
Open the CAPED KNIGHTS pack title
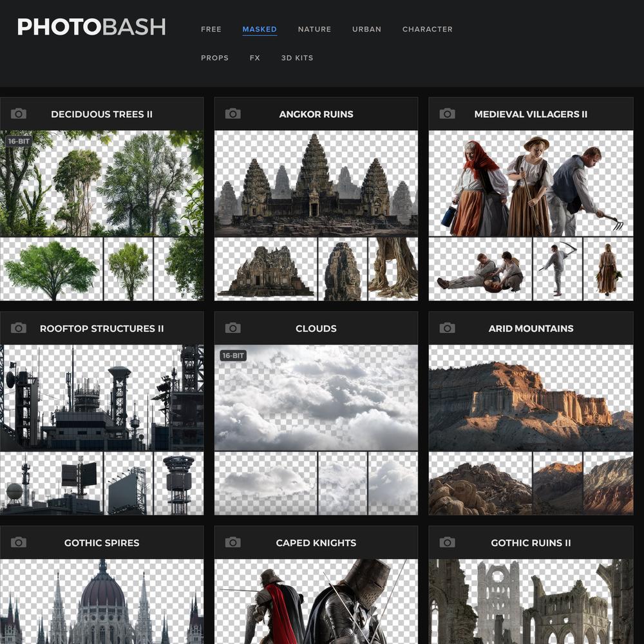pyautogui.click(x=316, y=543)
